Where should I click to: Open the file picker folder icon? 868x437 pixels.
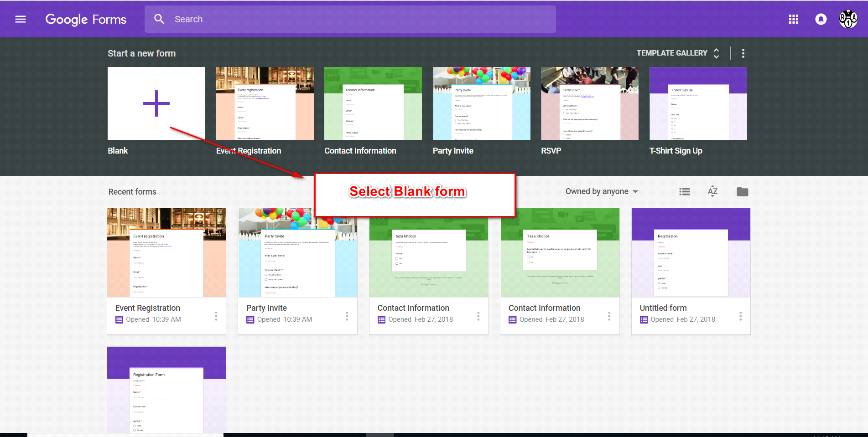[743, 192]
